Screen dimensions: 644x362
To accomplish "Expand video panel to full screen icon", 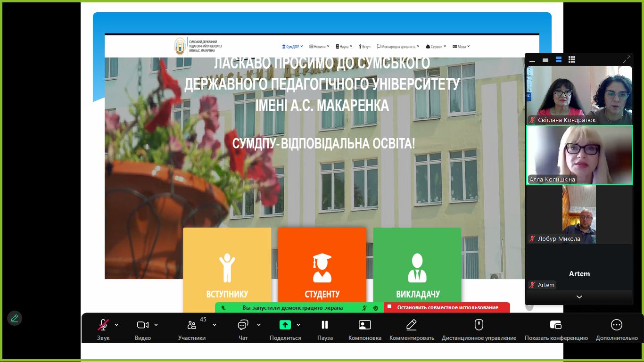I will (x=627, y=60).
